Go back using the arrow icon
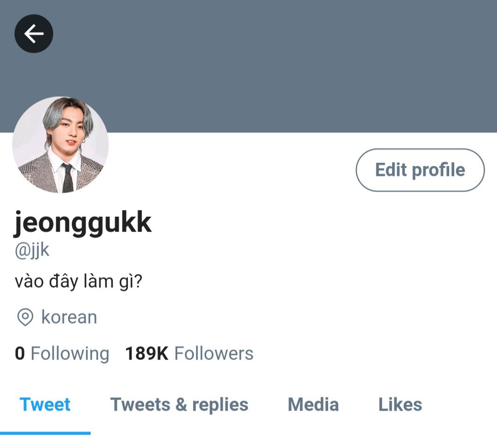Screen dimensions: 497x448 [x=34, y=34]
